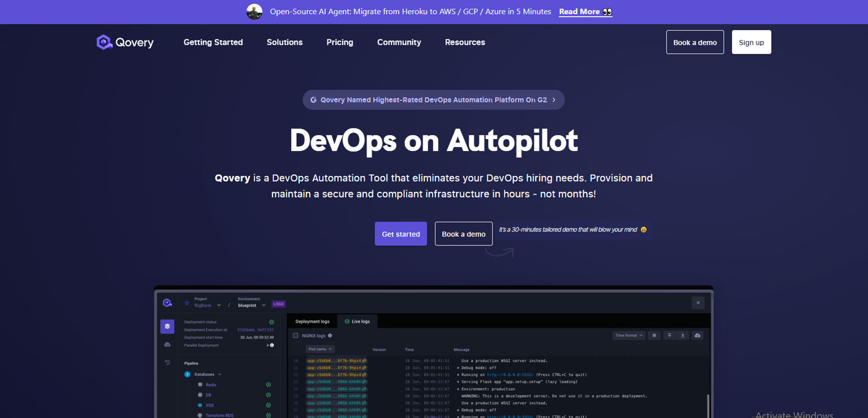Click the SQS status check icon

pos(268,405)
